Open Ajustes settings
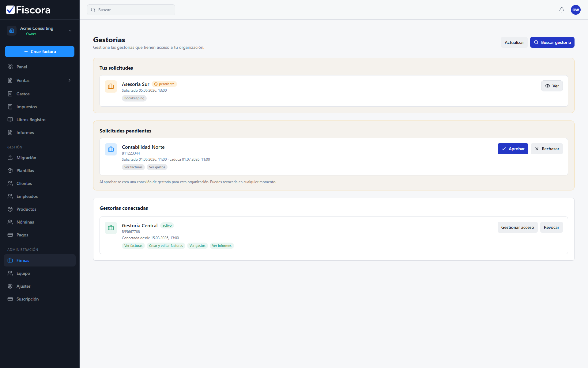The image size is (588, 368). coord(40,286)
